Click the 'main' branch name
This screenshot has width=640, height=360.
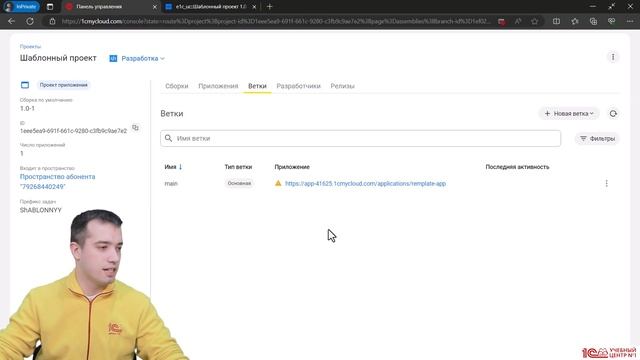point(171,184)
